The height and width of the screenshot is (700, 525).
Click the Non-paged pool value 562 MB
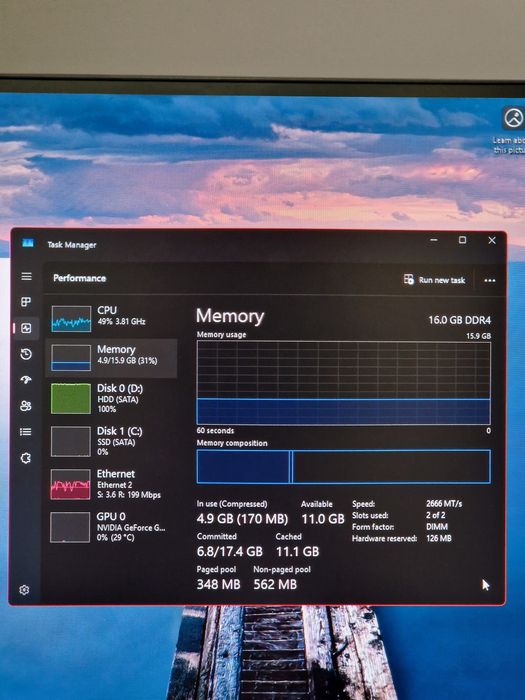point(275,584)
